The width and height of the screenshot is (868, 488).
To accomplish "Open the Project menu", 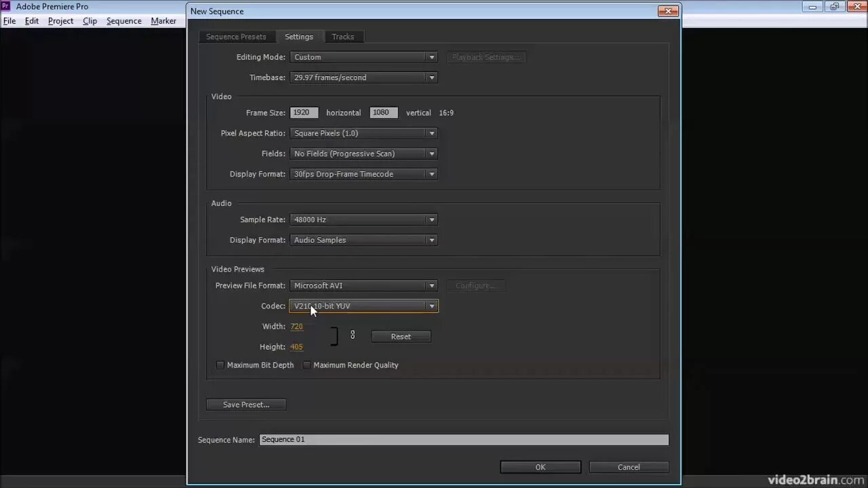I will point(60,21).
